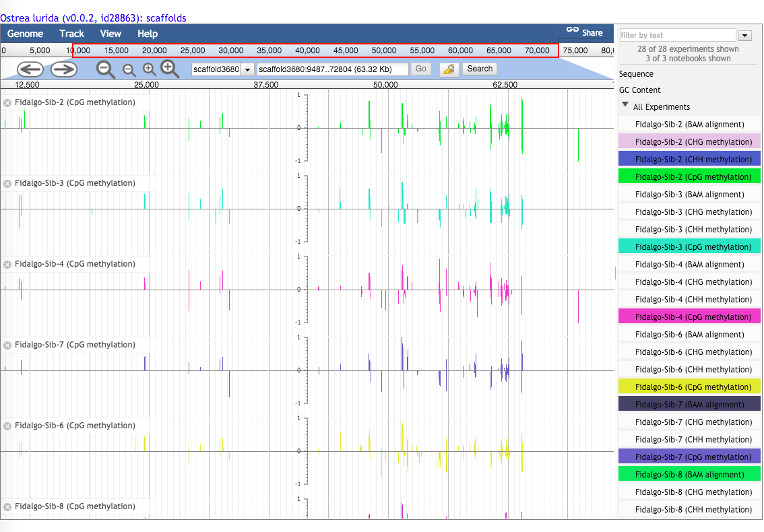Select Fidalgo-Sib-8 (CHG methylation) in the list
764x532 pixels.
click(689, 492)
